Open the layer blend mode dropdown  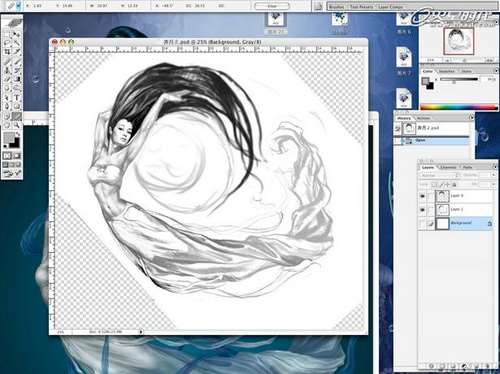[x=438, y=175]
